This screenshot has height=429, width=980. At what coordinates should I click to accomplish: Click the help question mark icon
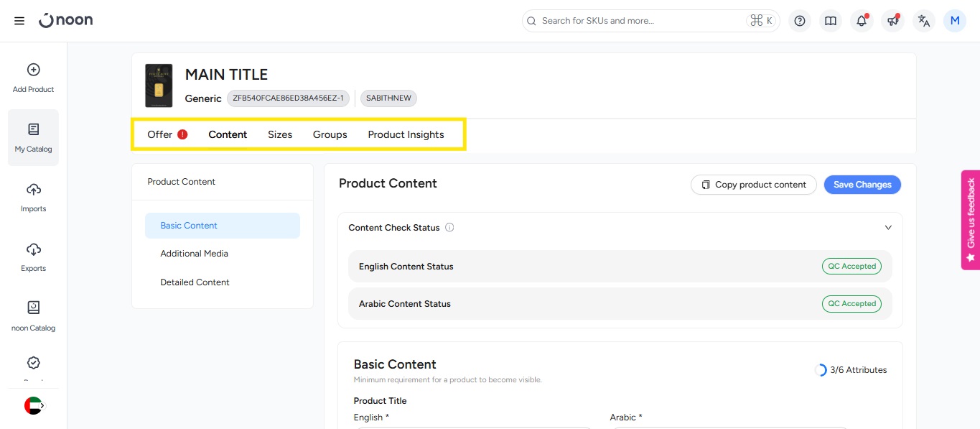click(x=799, y=21)
